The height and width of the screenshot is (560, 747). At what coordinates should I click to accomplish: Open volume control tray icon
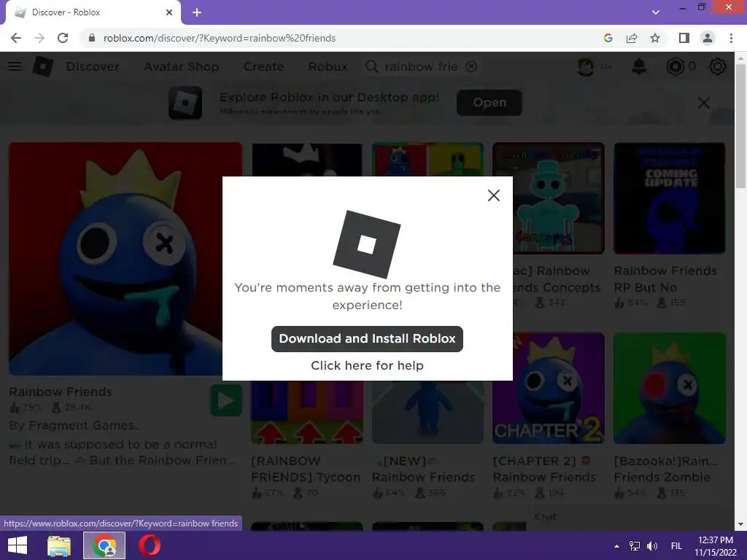(651, 546)
